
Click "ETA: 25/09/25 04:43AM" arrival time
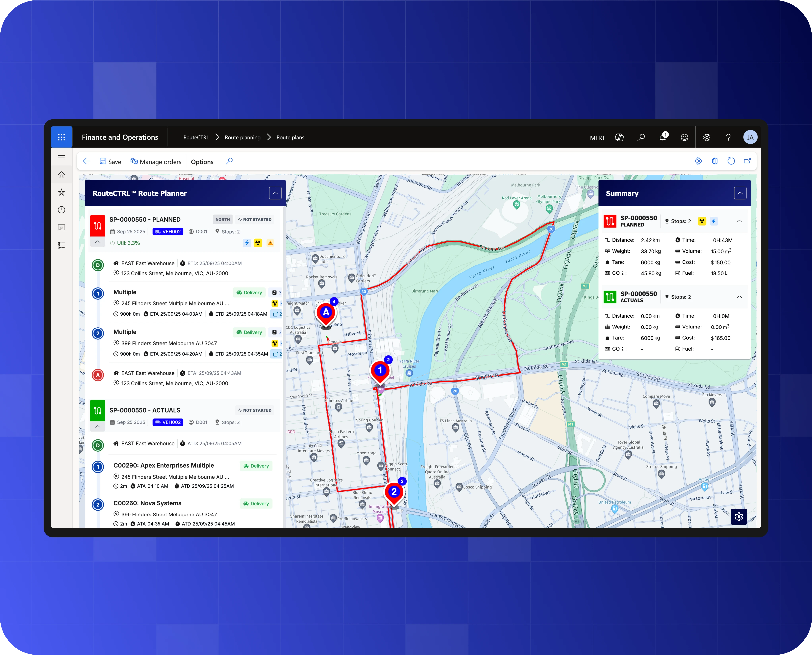pos(214,373)
